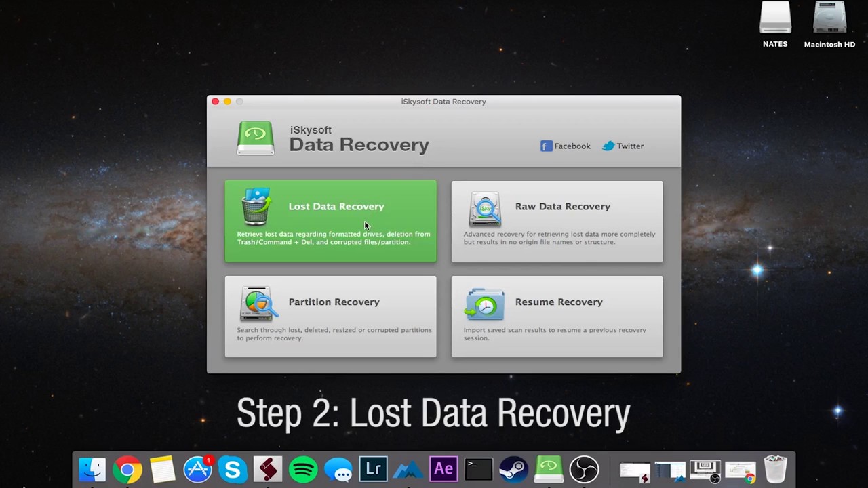Launch Spotify from the Dock
The image size is (868, 488).
pyautogui.click(x=303, y=470)
